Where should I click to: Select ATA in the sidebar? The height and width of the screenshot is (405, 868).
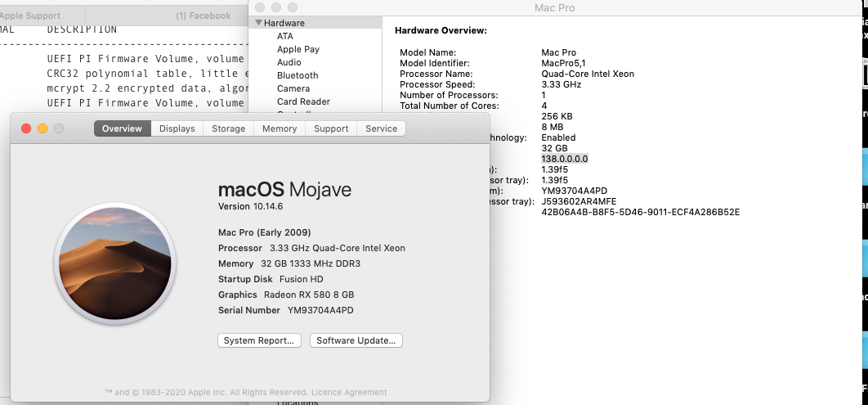(285, 36)
